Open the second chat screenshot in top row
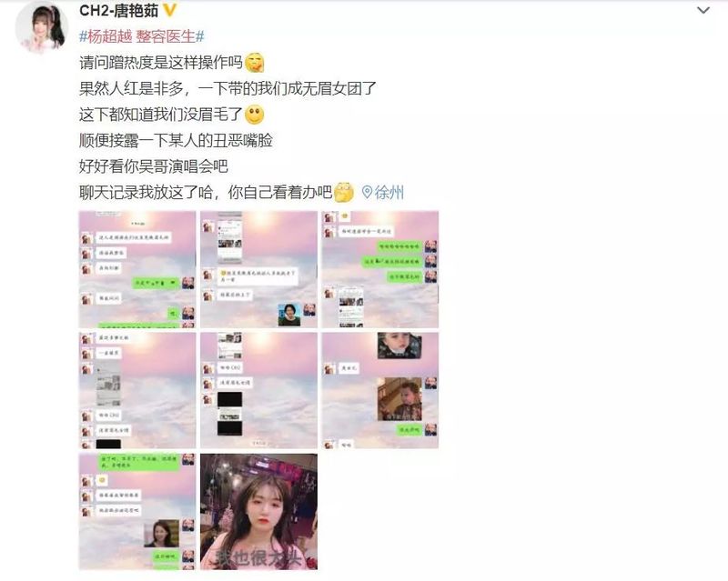Screen dimensions: 728x581 (x=258, y=270)
